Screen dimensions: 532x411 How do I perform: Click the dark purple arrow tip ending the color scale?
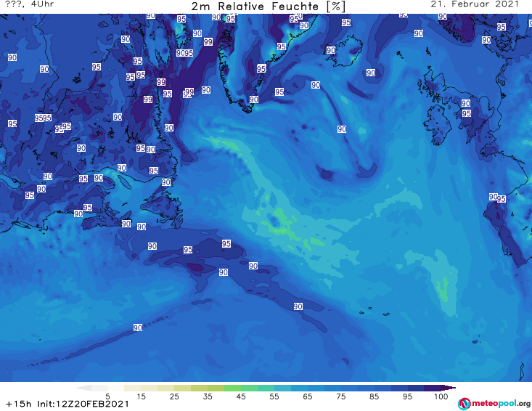[449, 388]
